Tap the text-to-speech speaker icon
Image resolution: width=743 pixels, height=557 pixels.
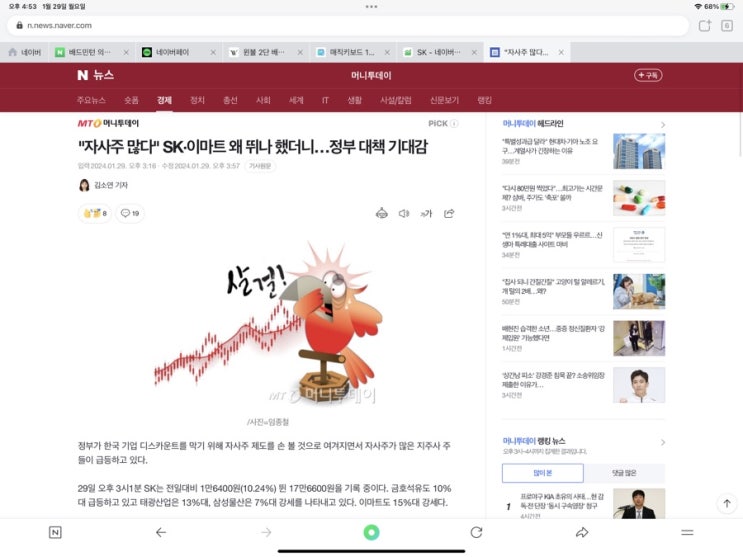(x=404, y=213)
